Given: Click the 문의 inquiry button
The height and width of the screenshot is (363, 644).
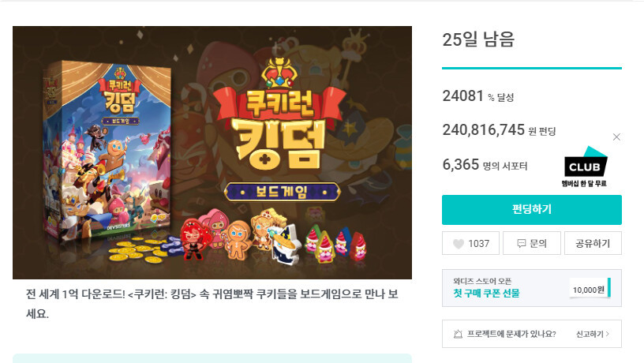Looking at the screenshot, I should point(531,243).
